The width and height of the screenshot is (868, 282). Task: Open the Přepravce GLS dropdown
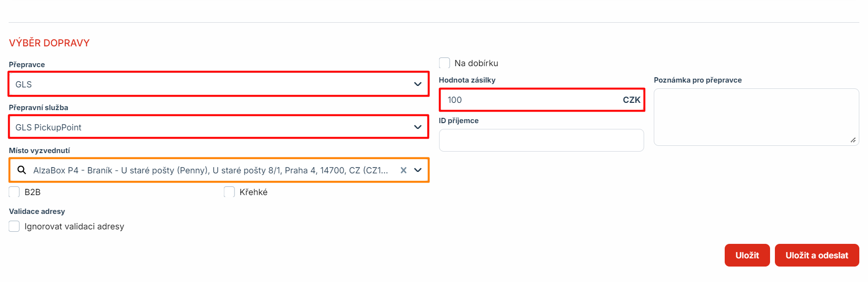[219, 85]
